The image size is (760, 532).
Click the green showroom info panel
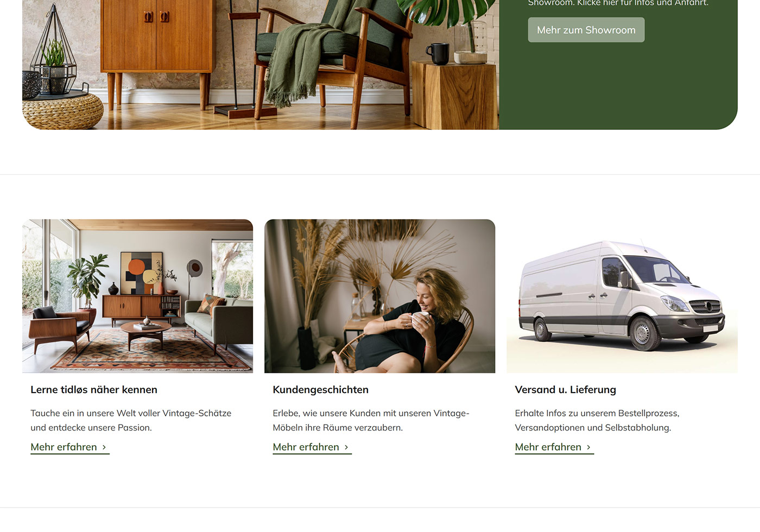click(x=618, y=65)
